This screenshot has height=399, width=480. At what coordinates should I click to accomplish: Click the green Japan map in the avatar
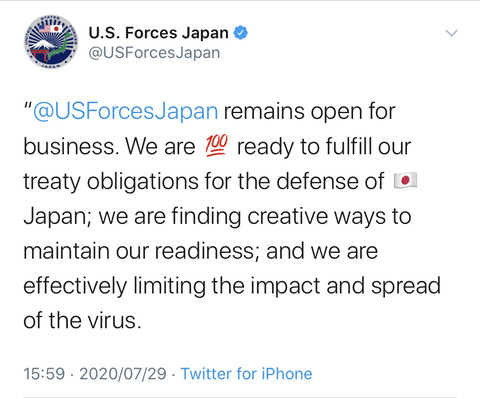(x=59, y=47)
